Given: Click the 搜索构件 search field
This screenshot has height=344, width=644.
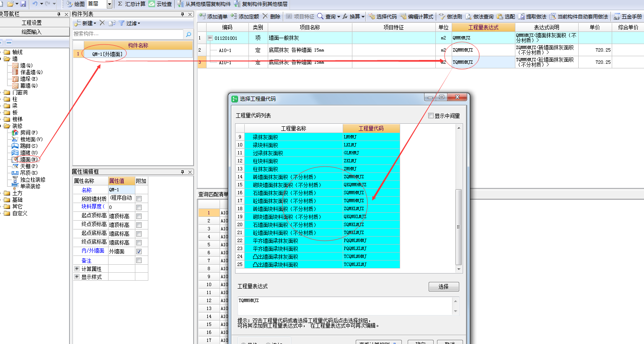Looking at the screenshot, I should (128, 34).
